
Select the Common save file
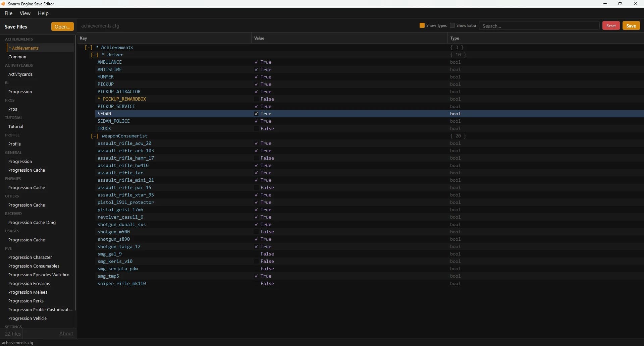[x=40, y=57]
